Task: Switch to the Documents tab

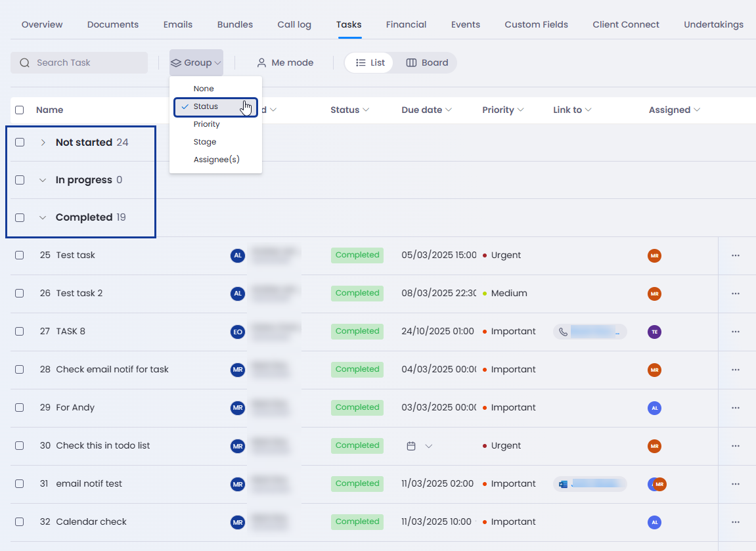Action: 113,24
